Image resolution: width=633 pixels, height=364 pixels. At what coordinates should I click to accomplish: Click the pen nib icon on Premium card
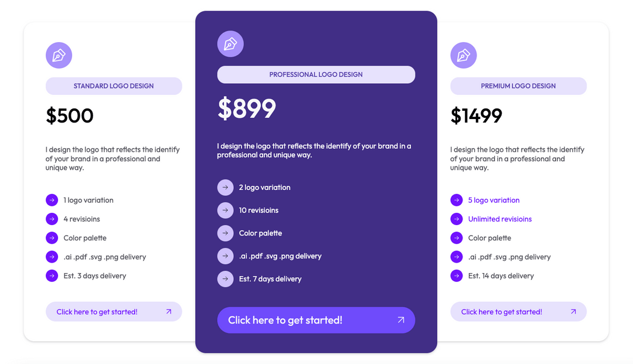[464, 55]
